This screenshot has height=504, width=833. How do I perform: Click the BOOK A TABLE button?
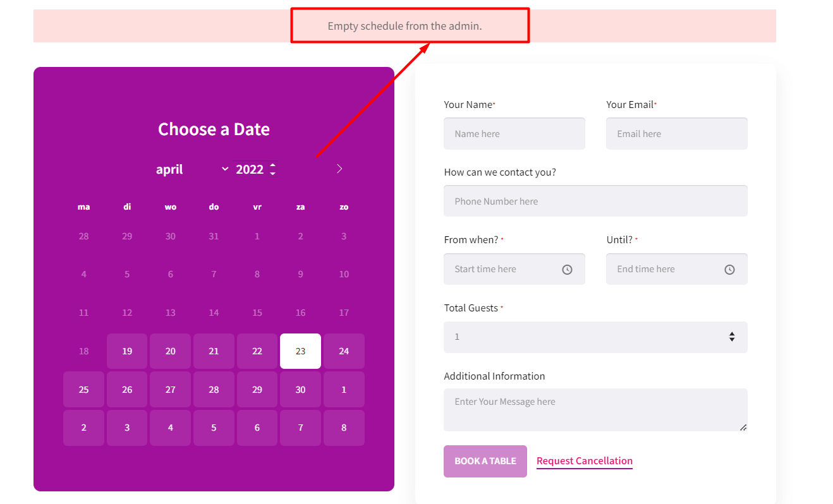pos(485,461)
